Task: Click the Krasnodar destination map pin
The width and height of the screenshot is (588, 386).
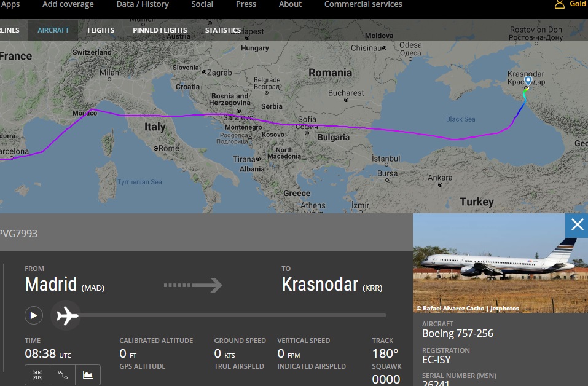Action: click(528, 82)
